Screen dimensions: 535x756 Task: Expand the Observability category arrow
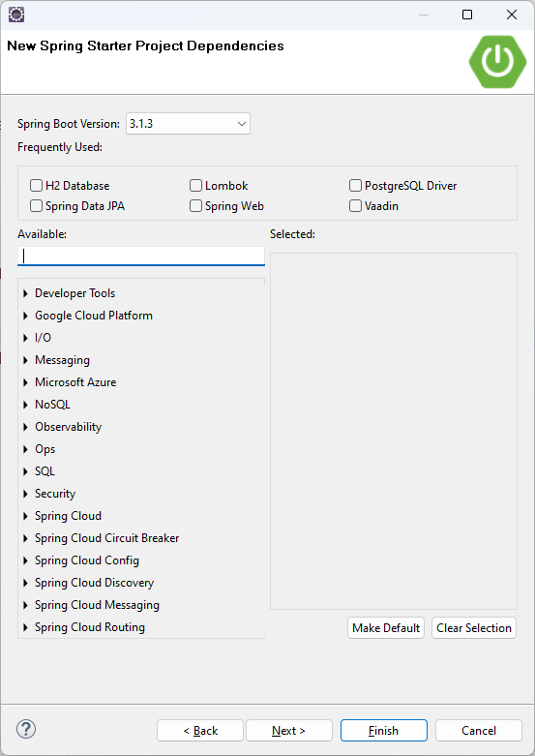tap(25, 427)
